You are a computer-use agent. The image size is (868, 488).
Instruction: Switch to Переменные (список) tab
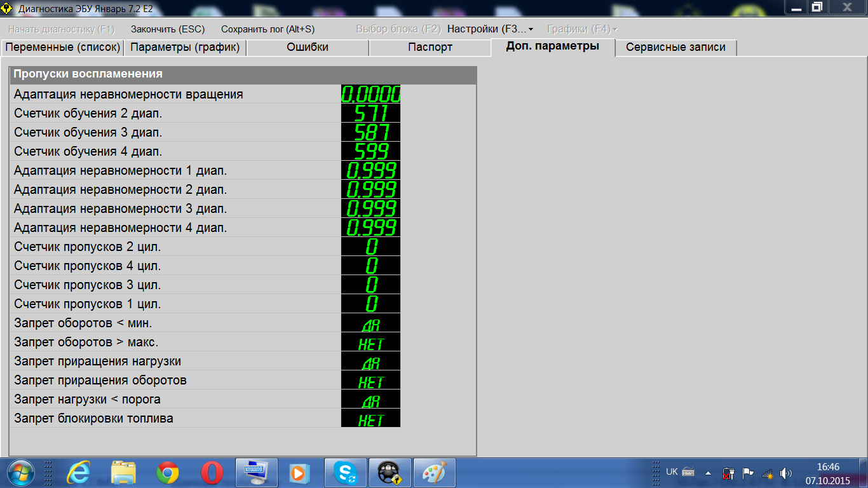(x=62, y=48)
